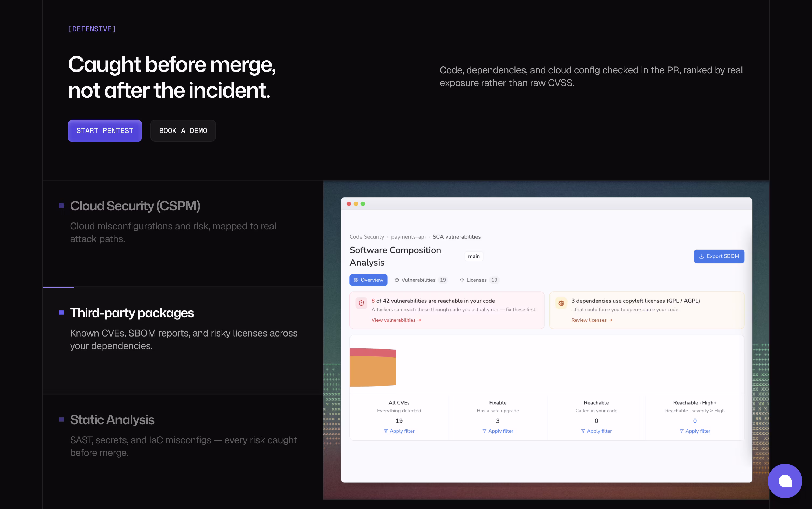The width and height of the screenshot is (812, 509).
Task: Click the funnel icon under Reachable
Action: pos(583,431)
